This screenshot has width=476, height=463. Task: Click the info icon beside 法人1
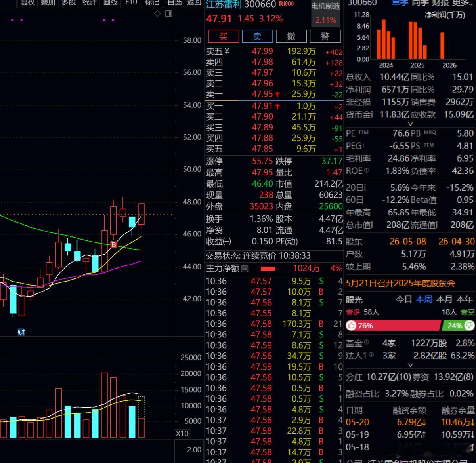click(371, 355)
